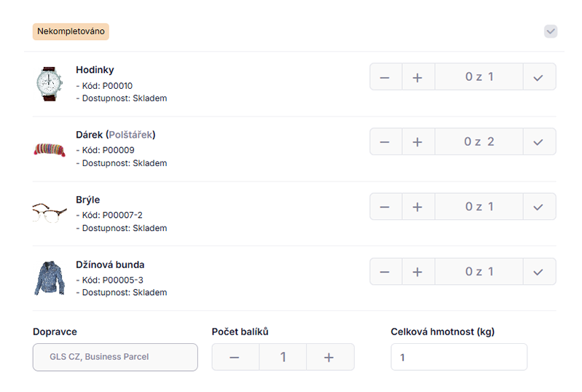
Task: Mark Hodinky item as fully picked
Action: pos(539,77)
